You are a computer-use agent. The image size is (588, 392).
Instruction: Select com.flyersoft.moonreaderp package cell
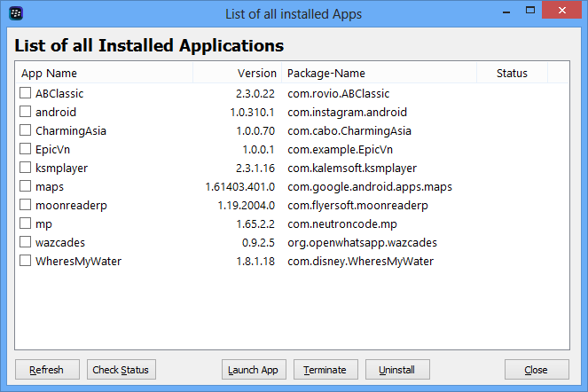coord(357,206)
